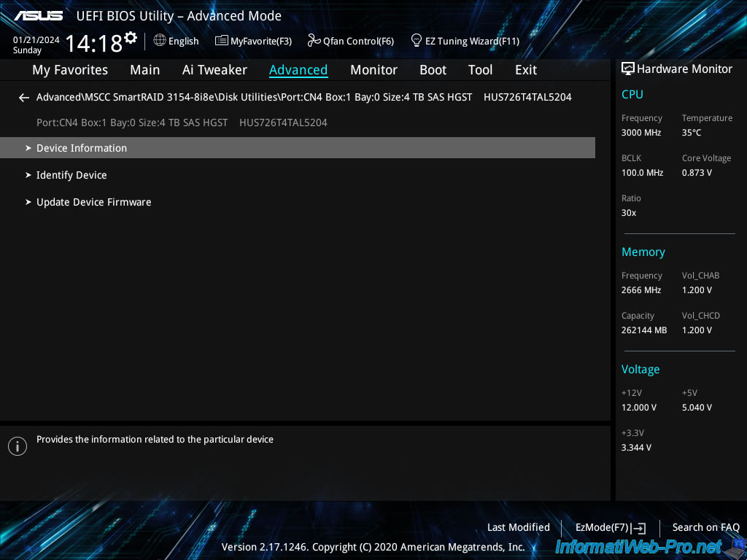Switch to EzMode(F7)
The width and height of the screenshot is (747, 560).
(610, 527)
